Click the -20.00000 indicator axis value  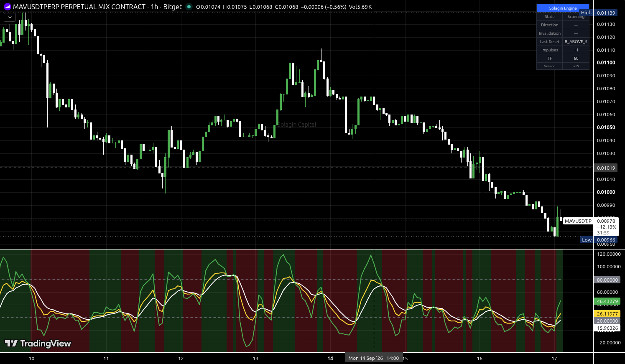pyautogui.click(x=609, y=343)
